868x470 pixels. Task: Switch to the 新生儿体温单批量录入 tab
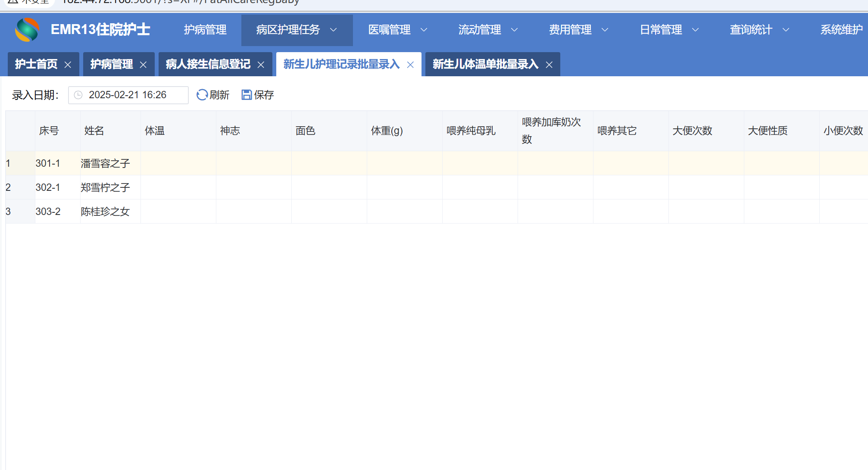pos(485,64)
